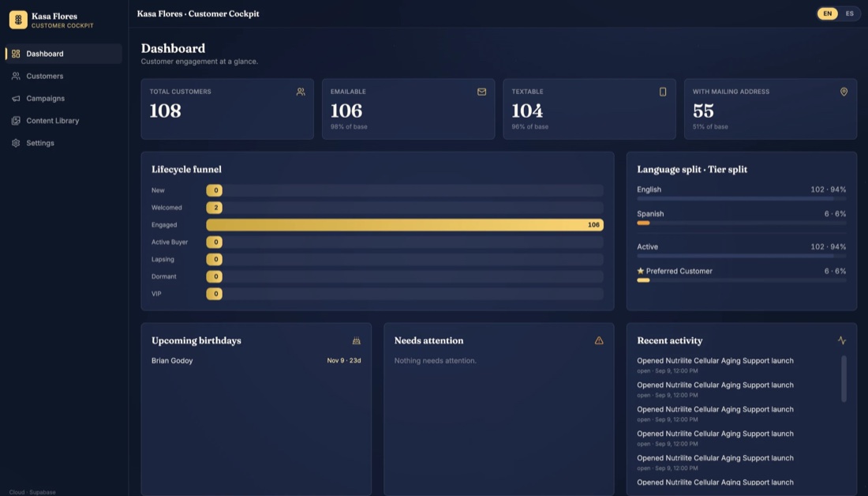Click the Total Customers value 108
This screenshot has height=496, width=868.
(x=165, y=111)
